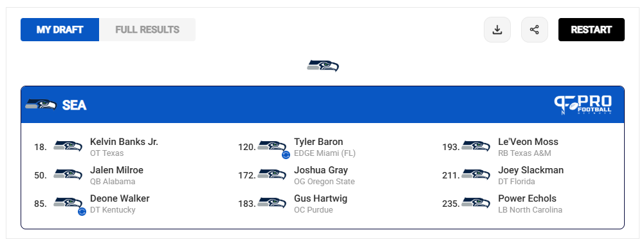Click the download draft results icon
Image resolution: width=644 pixels, height=239 pixels.
pos(497,30)
